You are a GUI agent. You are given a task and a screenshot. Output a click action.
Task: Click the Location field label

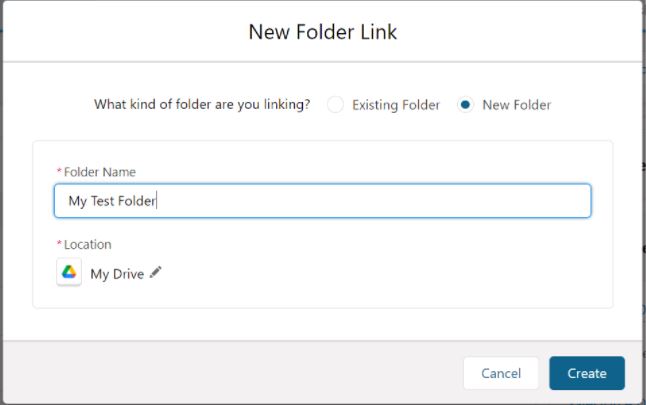tap(87, 244)
